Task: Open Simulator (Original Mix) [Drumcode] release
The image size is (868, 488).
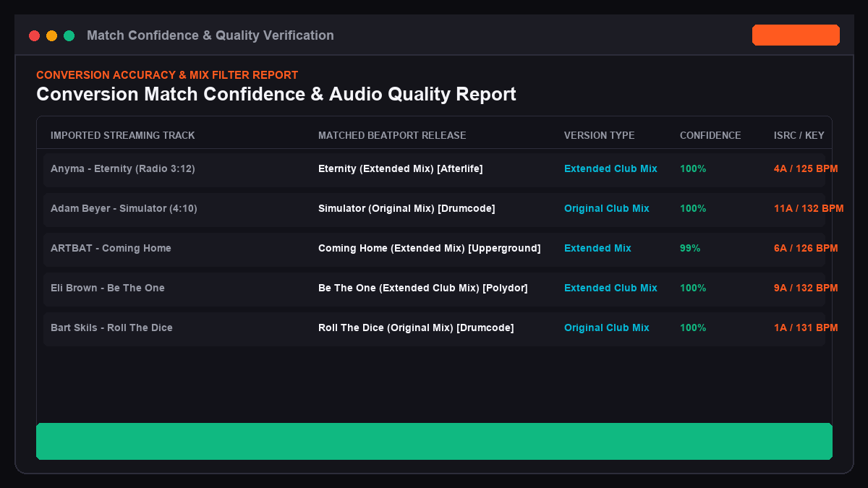Action: [x=407, y=208]
